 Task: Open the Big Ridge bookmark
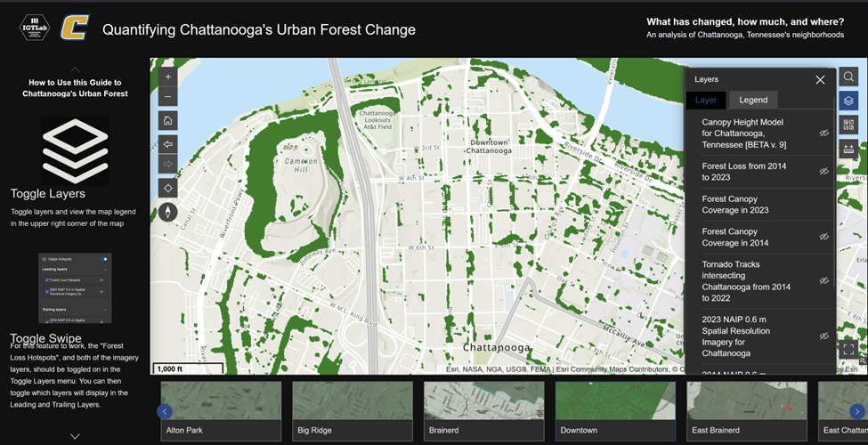[353, 411]
